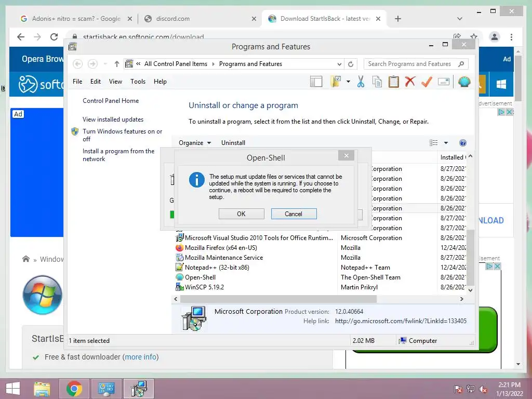The image size is (532, 399).
Task: Open the View menu
Action: [x=115, y=82]
